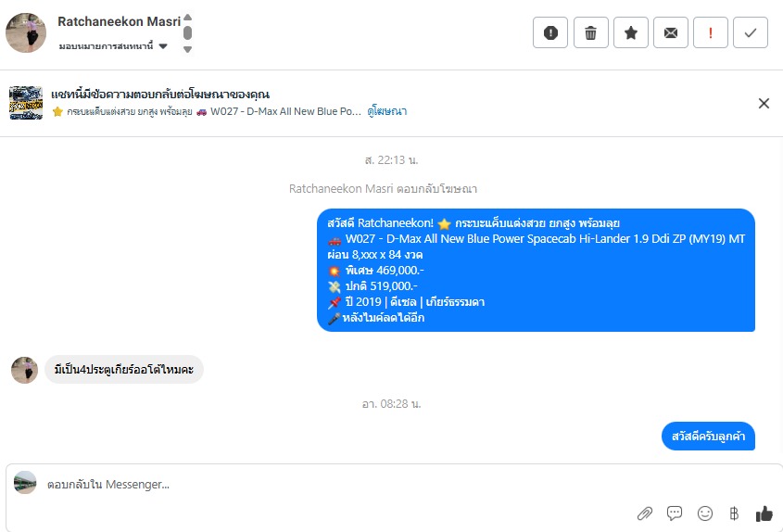
Task: Open the ดูโฆษณา link
Action: pos(387,111)
